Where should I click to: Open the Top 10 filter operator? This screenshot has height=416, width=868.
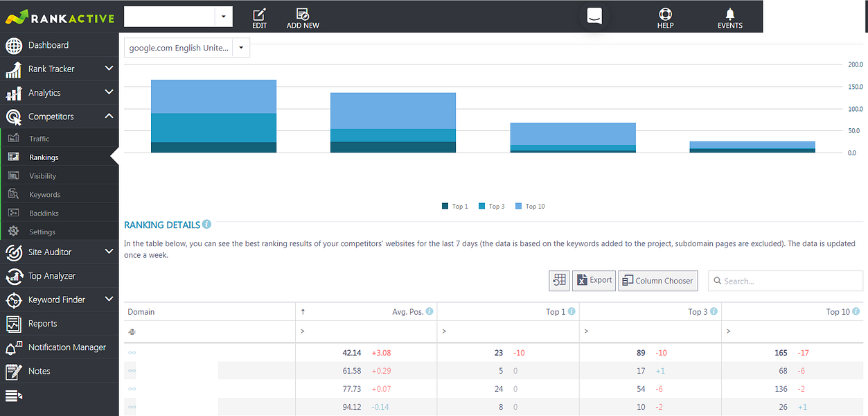click(x=728, y=331)
